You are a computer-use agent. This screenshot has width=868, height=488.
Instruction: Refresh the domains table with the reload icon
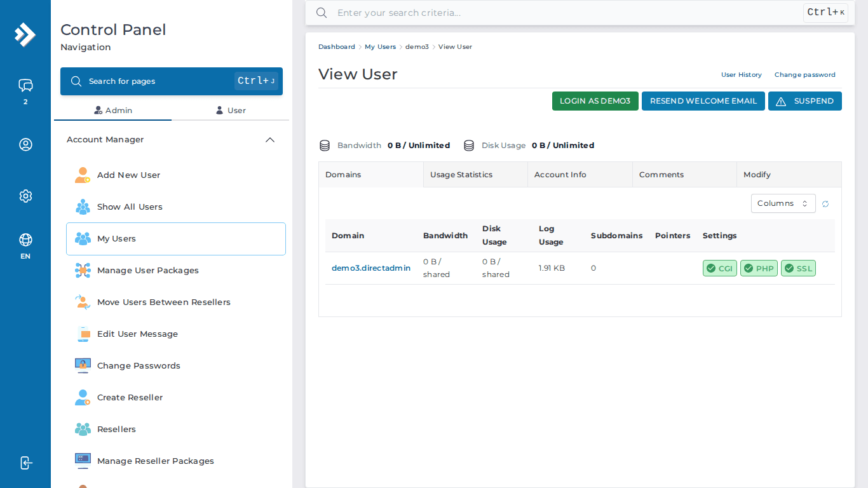[825, 203]
